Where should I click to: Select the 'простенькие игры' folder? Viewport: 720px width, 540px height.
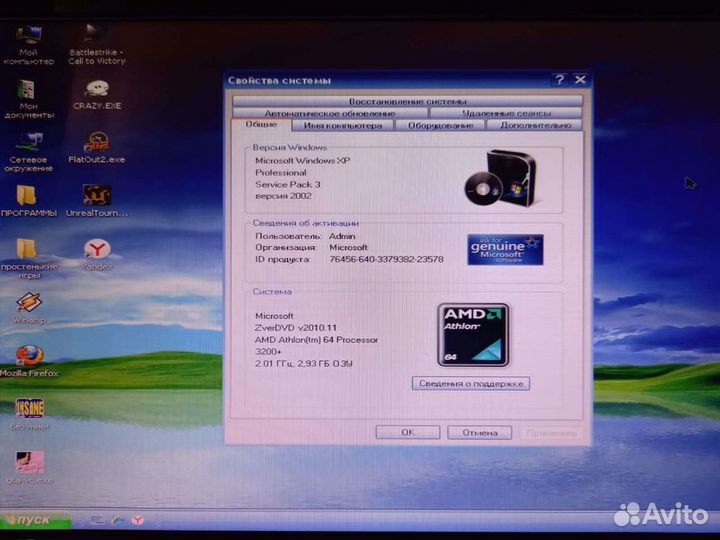click(x=28, y=259)
